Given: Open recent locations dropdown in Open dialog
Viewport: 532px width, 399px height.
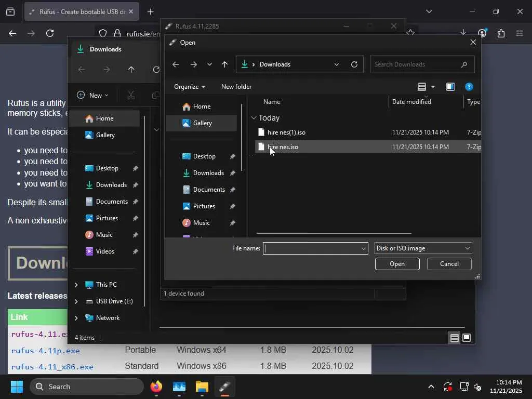Looking at the screenshot, I should pos(210,64).
